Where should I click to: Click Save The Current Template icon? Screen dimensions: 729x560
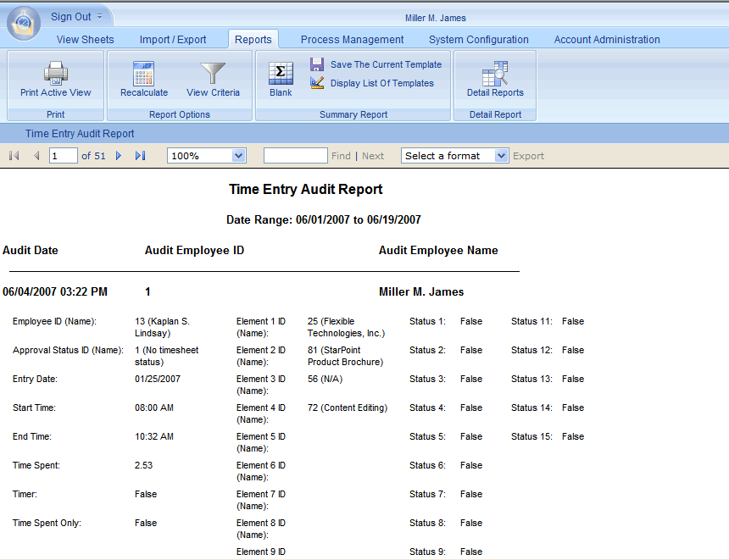coord(317,64)
